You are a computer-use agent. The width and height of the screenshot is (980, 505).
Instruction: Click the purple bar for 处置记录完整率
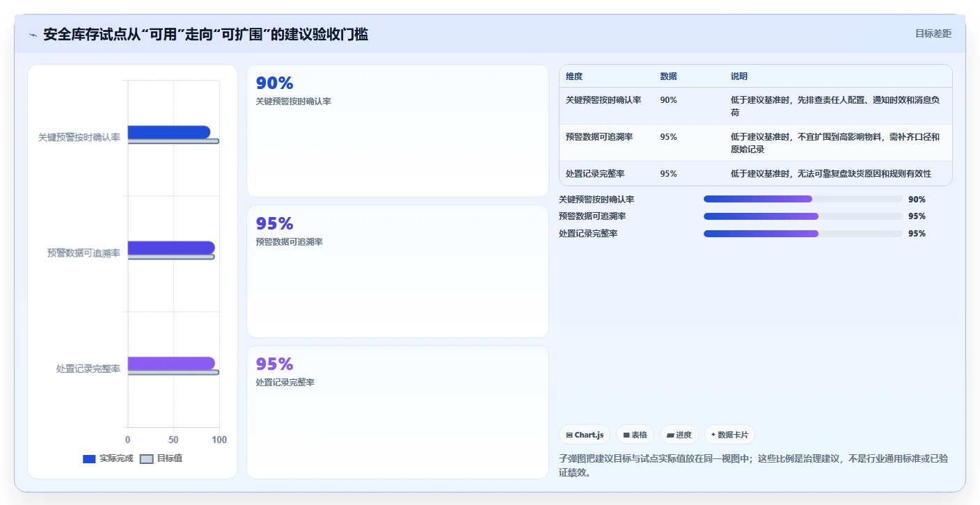(171, 363)
